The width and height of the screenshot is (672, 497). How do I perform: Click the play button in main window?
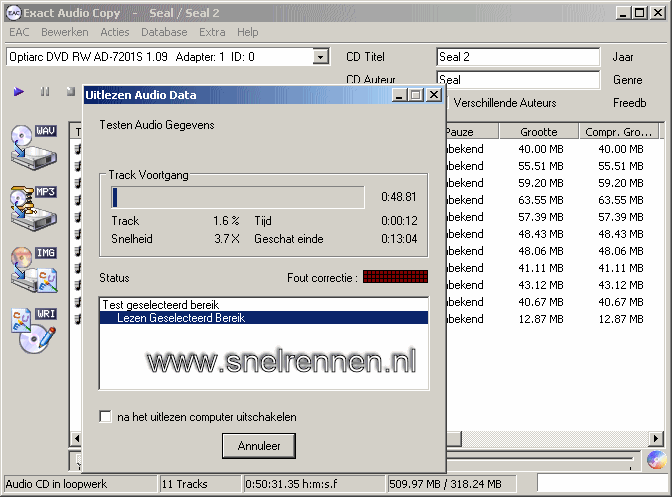(x=18, y=91)
